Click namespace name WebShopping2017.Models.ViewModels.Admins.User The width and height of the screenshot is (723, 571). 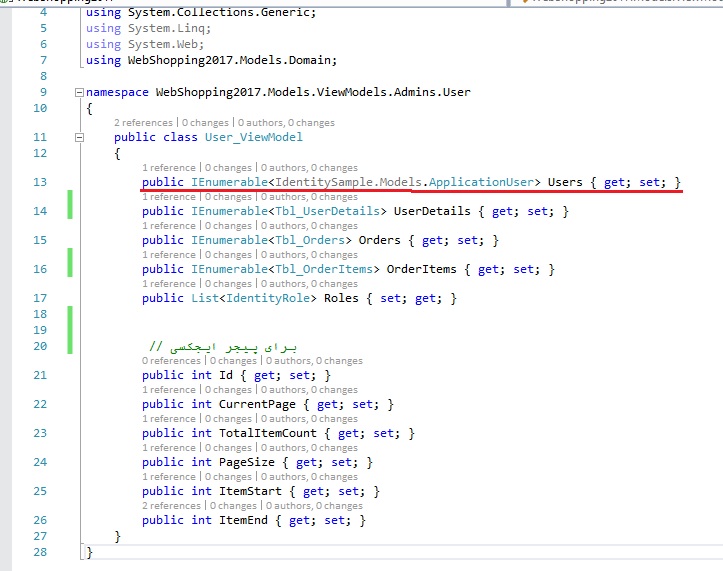[x=313, y=92]
